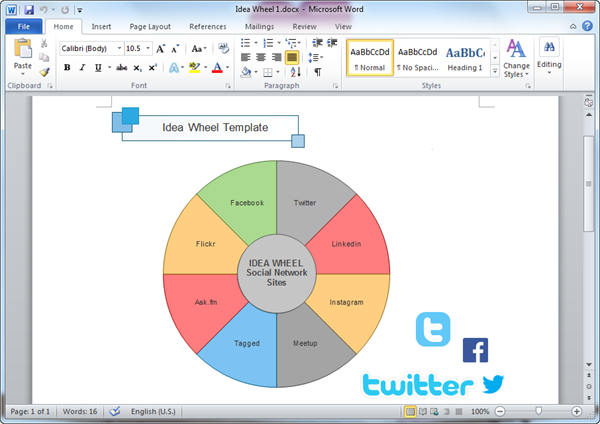Open Word Help question mark icon
The height and width of the screenshot is (424, 600).
click(587, 26)
